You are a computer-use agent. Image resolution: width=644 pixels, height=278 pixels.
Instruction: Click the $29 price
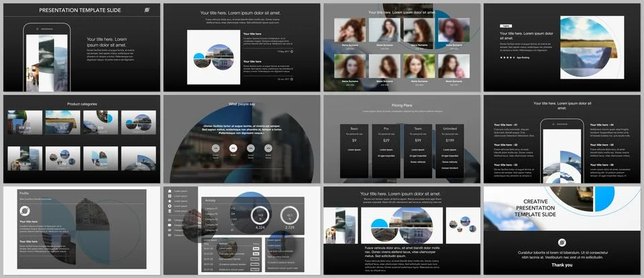[386, 140]
